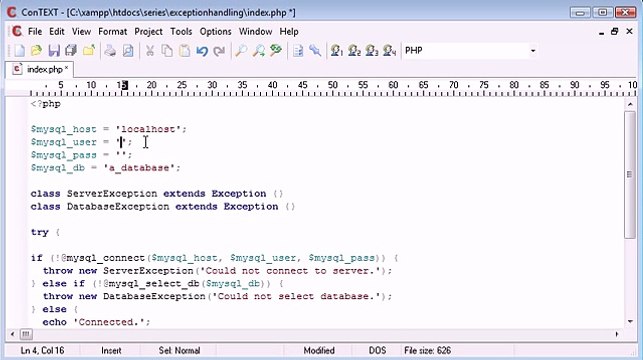The image size is (643, 360).
Task: Find next using the magnifier-arrow icon
Action: [x=258, y=51]
